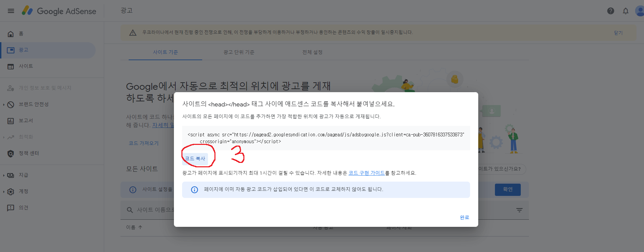644x252 pixels.
Task: Click the reports (보고서) chart icon
Action: pos(11,121)
